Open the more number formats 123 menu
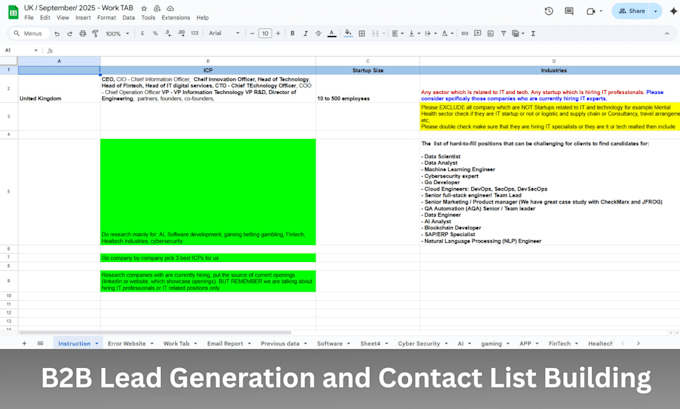Screen dimensions: 680x409 [x=194, y=33]
